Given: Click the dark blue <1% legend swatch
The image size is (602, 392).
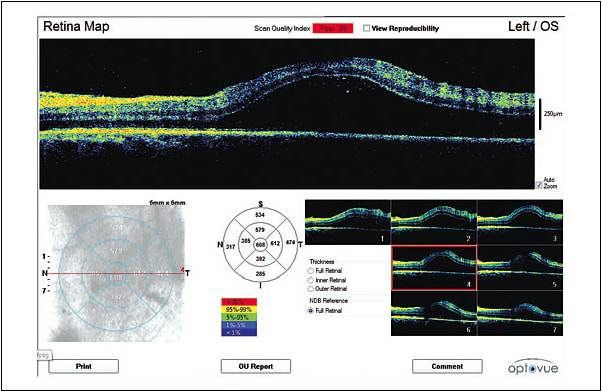Looking at the screenshot, I should [x=239, y=332].
